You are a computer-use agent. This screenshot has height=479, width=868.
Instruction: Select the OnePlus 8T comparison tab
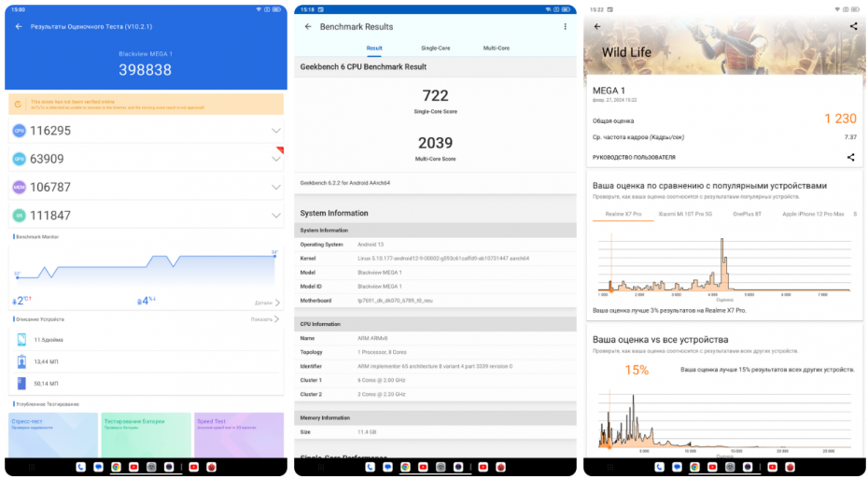(x=748, y=214)
